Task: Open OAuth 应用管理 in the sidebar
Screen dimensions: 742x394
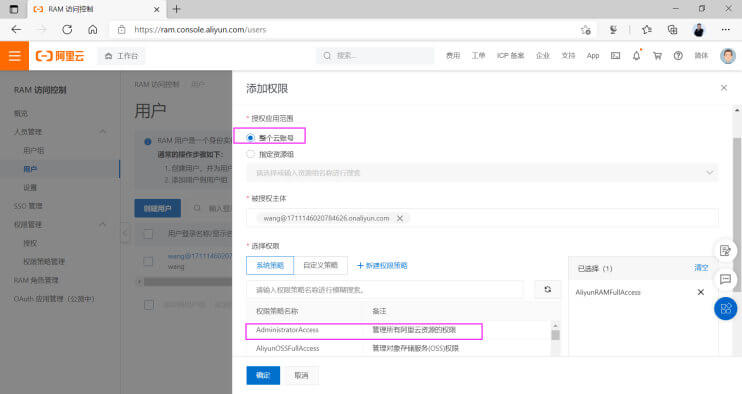Action: click(x=54, y=299)
